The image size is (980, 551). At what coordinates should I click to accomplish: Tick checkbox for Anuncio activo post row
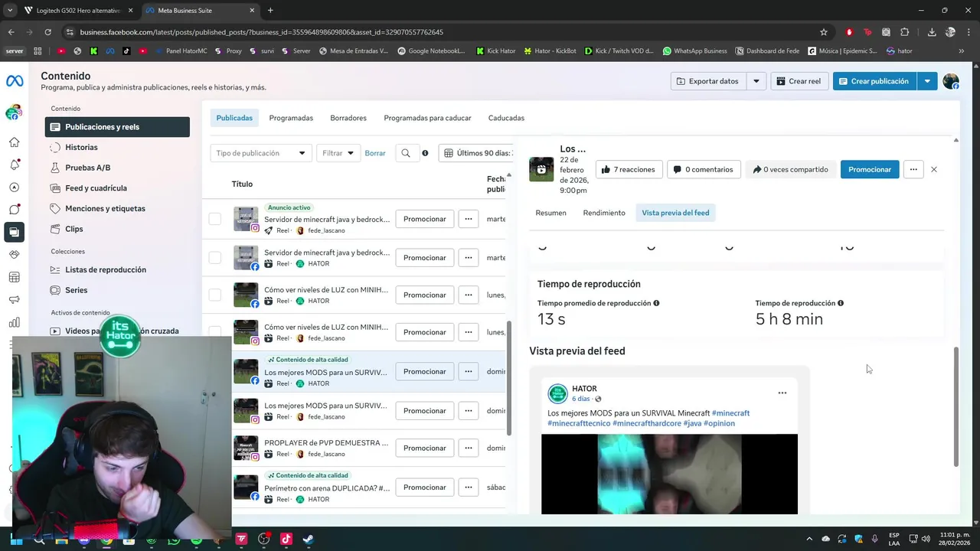(x=215, y=219)
